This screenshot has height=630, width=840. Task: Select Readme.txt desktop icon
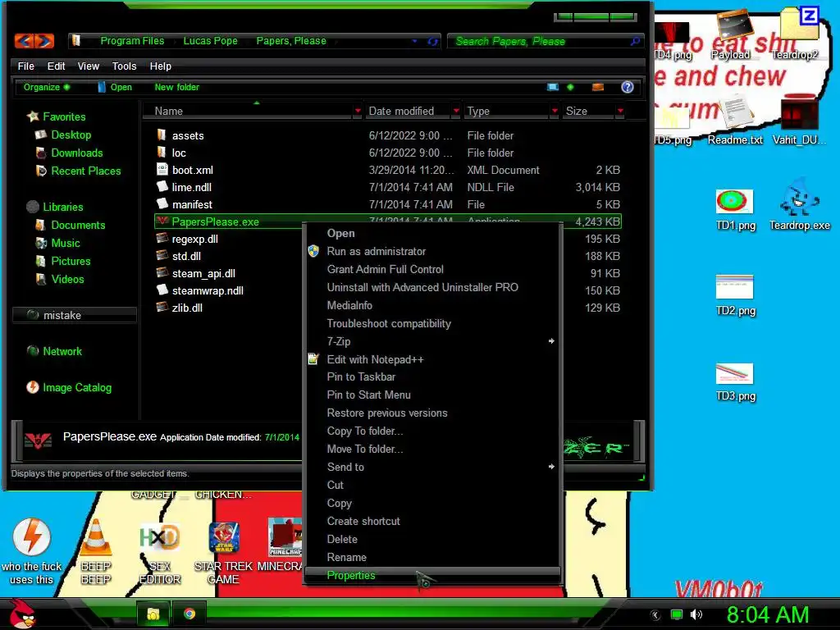point(735,120)
